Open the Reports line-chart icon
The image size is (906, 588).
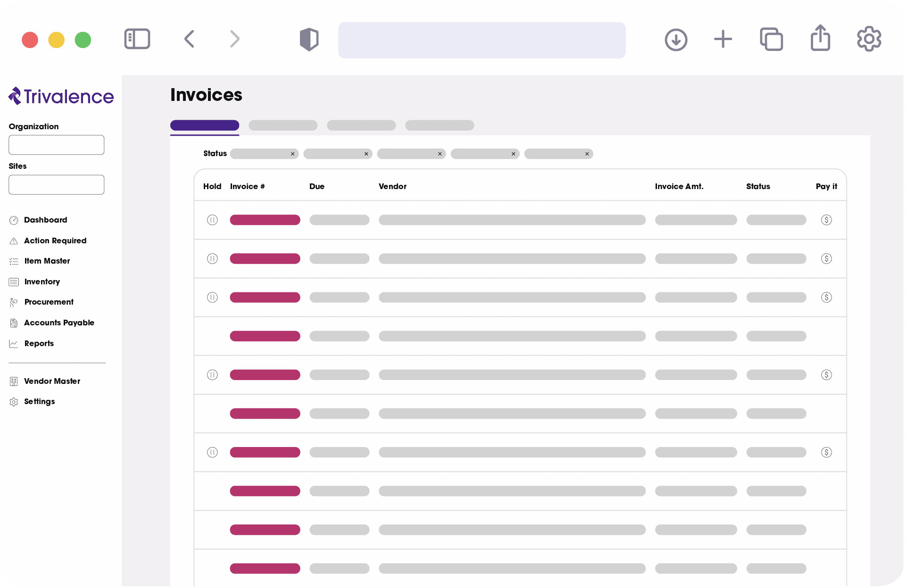14,343
